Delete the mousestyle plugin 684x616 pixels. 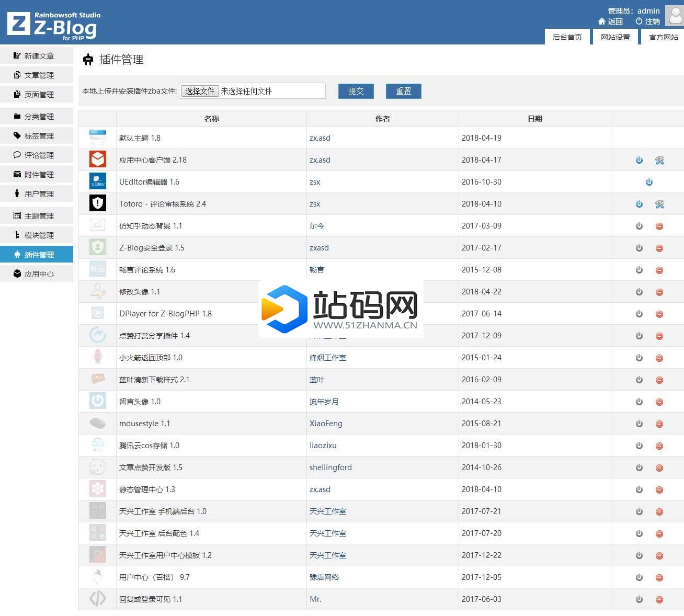659,424
